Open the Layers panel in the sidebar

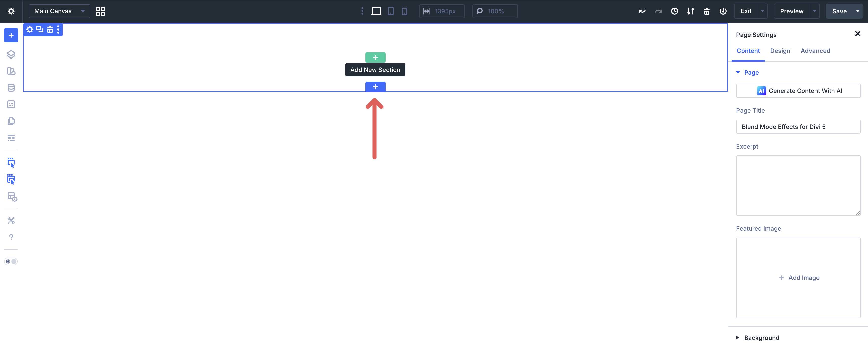pyautogui.click(x=11, y=54)
